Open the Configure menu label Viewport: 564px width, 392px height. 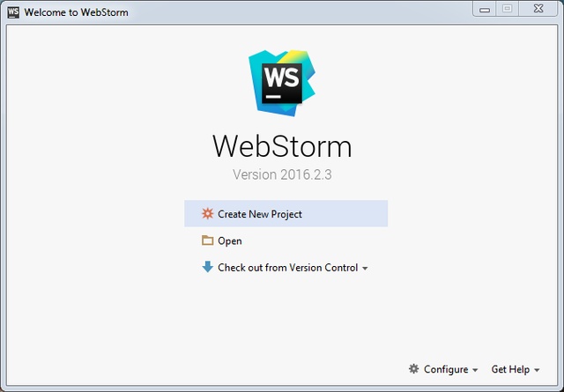tap(445, 369)
